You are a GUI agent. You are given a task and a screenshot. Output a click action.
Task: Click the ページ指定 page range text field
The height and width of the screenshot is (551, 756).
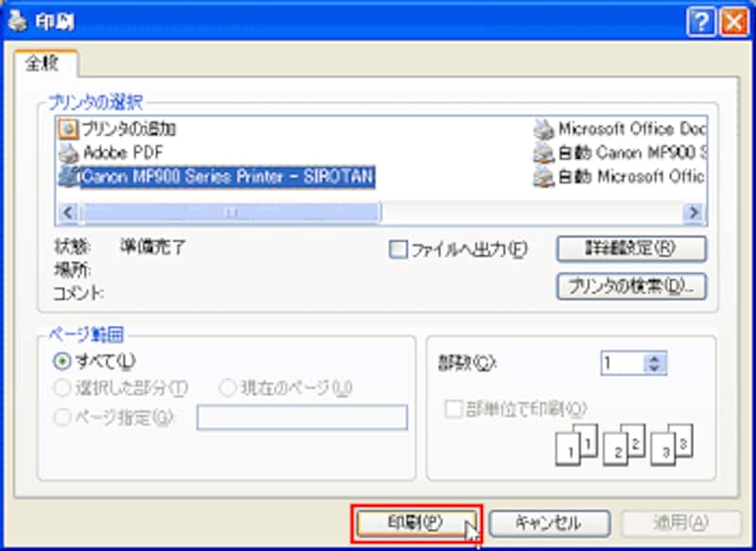[x=302, y=418]
